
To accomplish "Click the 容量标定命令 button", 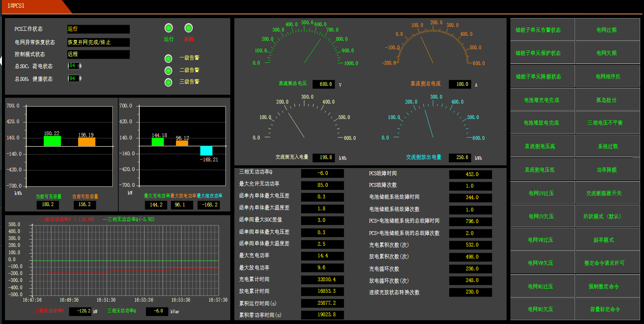I will tap(607, 309).
